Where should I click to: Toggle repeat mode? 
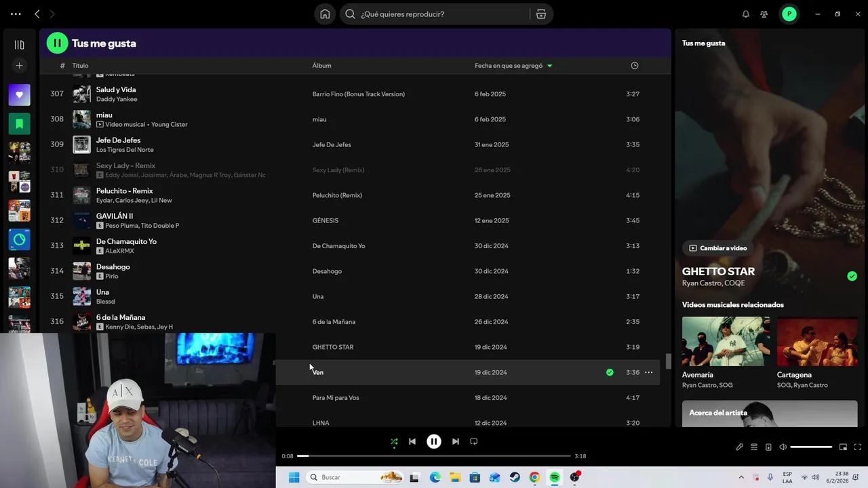coord(474,441)
